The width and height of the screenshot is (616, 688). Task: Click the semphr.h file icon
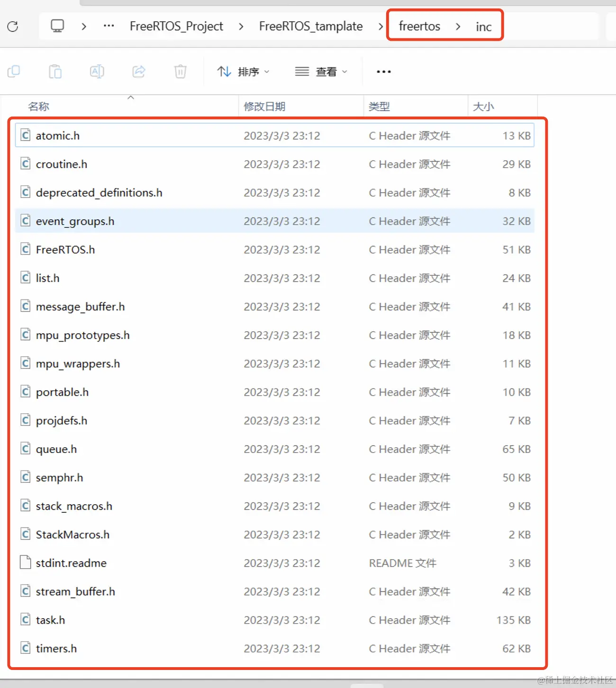(26, 477)
